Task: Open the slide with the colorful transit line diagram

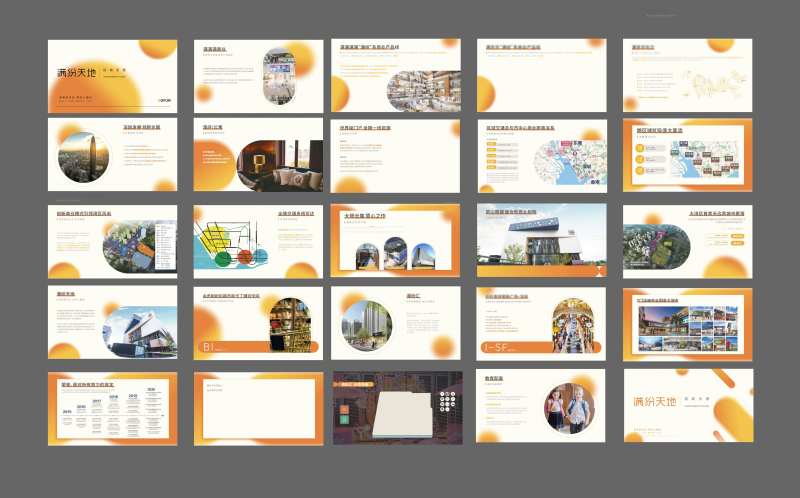Action: [x=258, y=242]
